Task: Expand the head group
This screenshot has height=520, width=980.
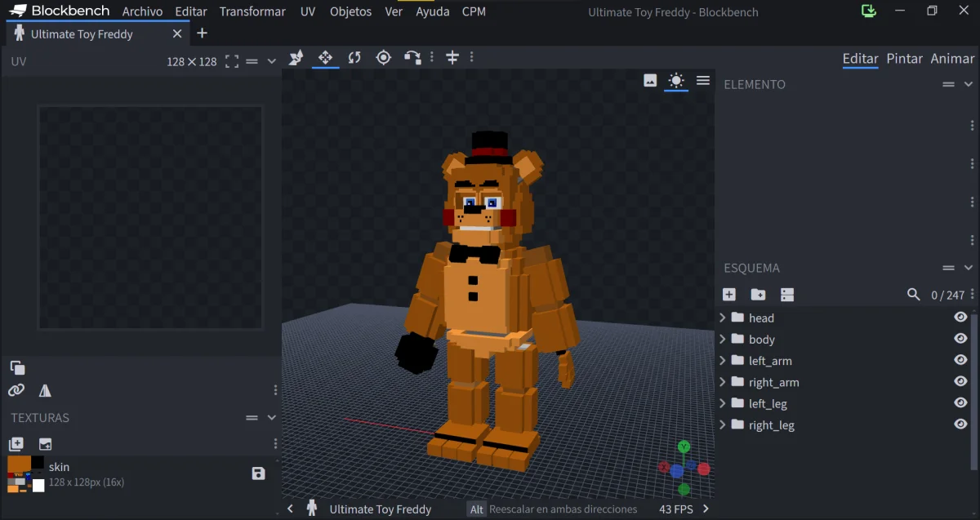Action: coord(723,318)
